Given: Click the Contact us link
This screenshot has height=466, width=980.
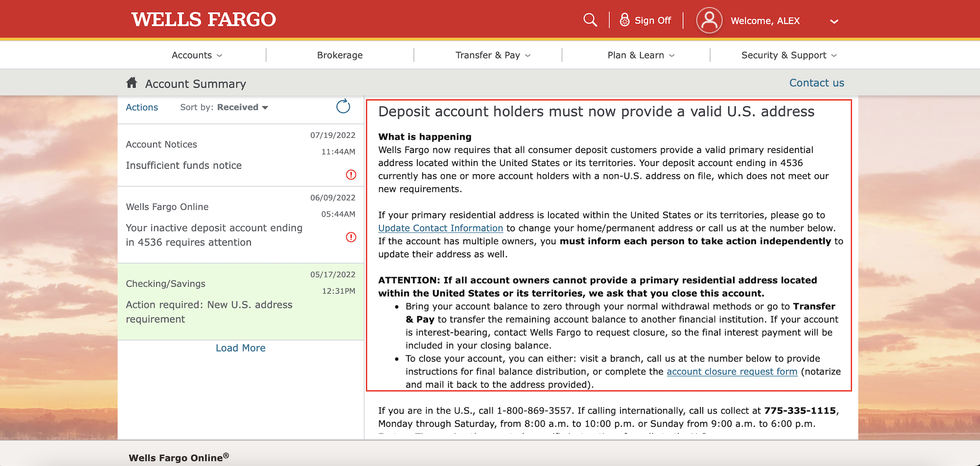Looking at the screenshot, I should 816,83.
